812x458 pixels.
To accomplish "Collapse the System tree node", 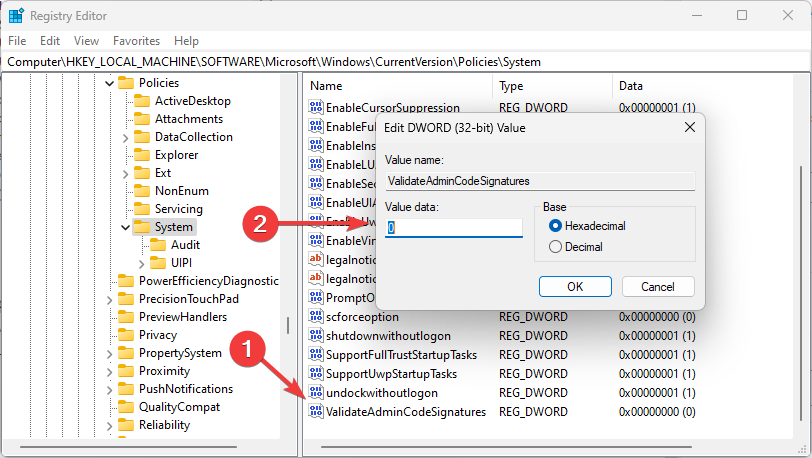I will [x=125, y=227].
